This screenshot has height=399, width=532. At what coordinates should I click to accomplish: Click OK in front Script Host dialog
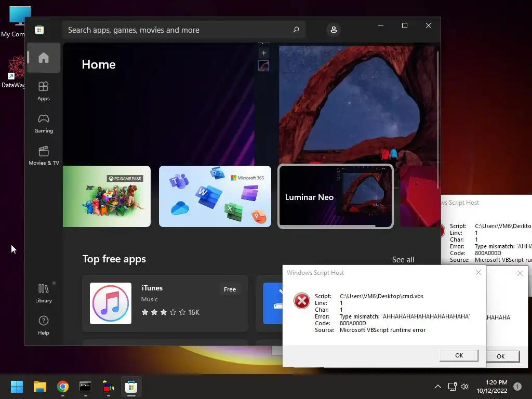click(459, 355)
